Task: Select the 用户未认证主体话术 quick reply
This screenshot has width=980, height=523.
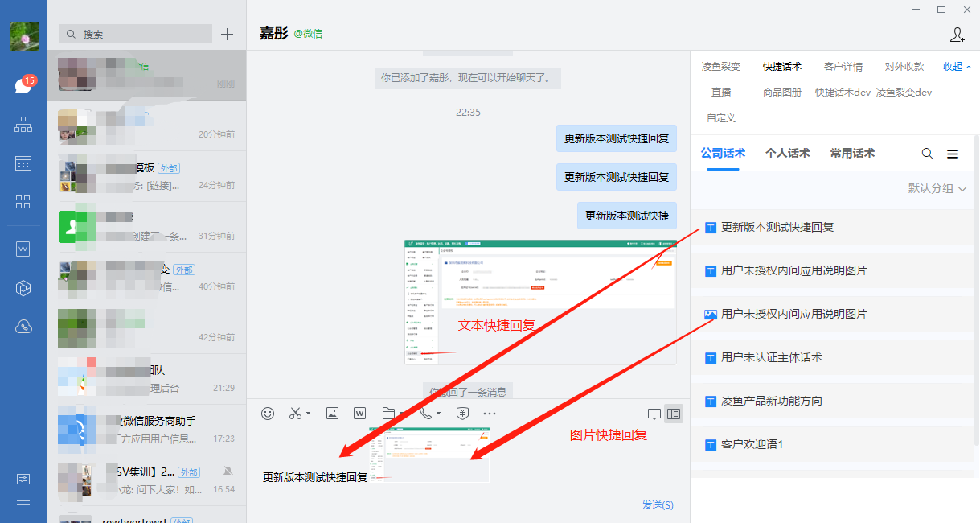Action: tap(771, 357)
